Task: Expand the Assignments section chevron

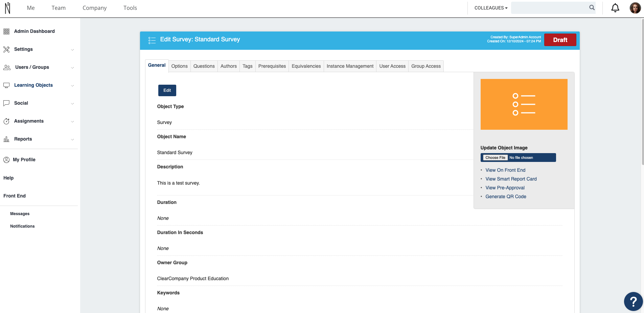Action: point(72,122)
